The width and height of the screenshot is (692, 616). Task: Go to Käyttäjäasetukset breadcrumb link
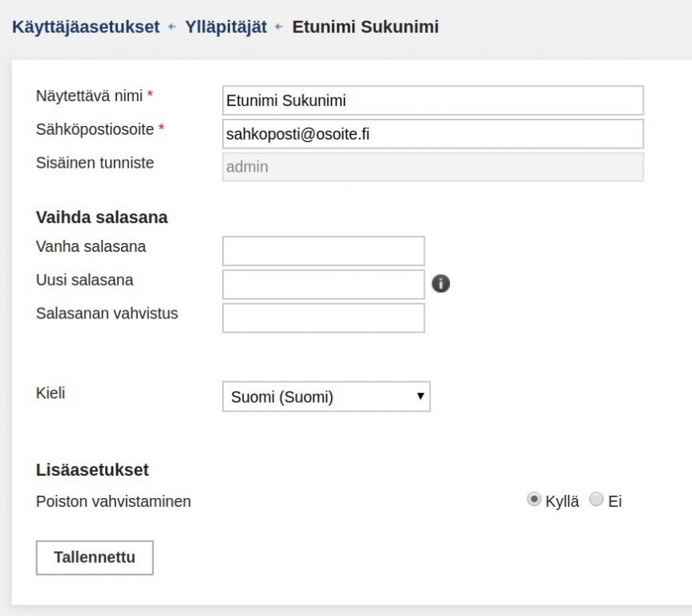[x=86, y=27]
